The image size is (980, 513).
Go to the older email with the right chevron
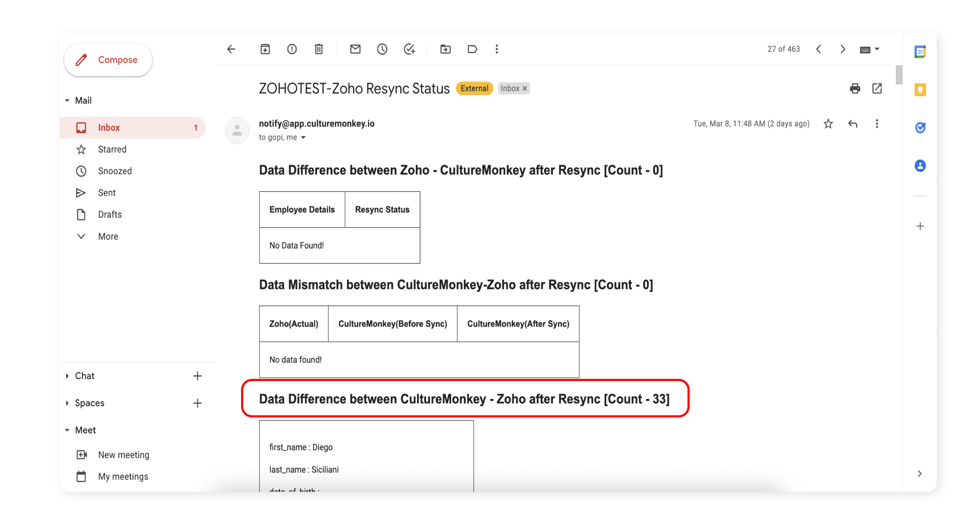843,49
